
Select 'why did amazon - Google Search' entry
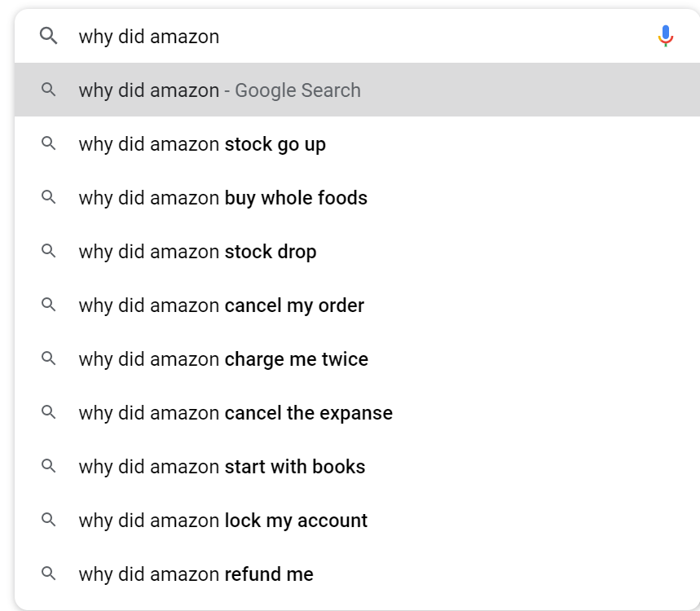[357, 90]
